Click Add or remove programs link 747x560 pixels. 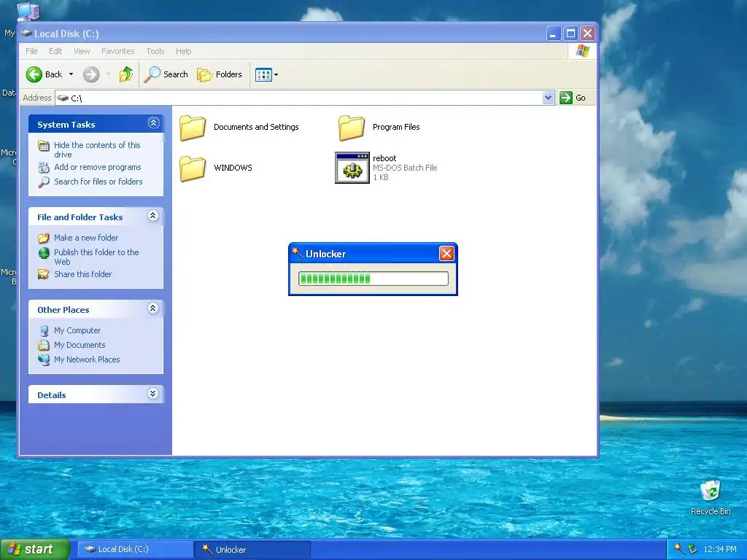[97, 167]
